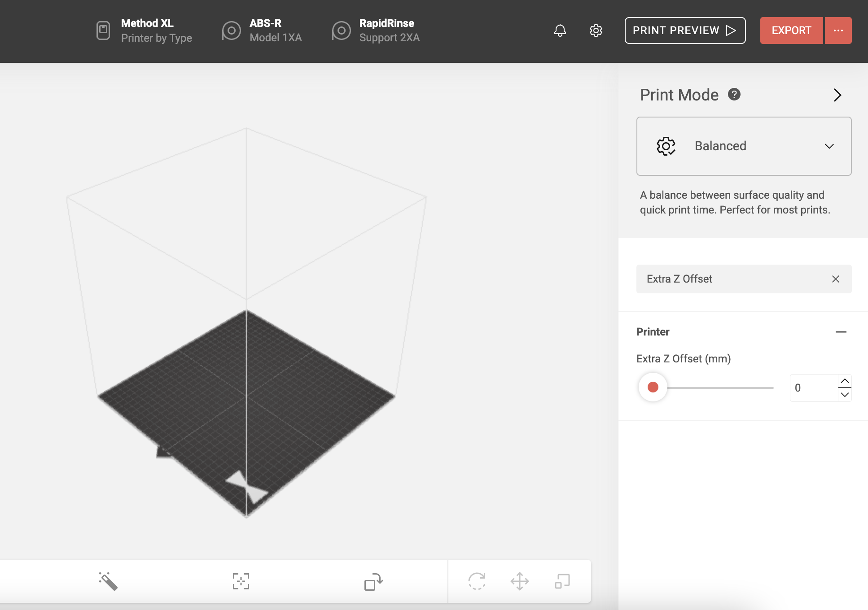868x610 pixels.
Task: Select the scale tool icon
Action: point(562,581)
